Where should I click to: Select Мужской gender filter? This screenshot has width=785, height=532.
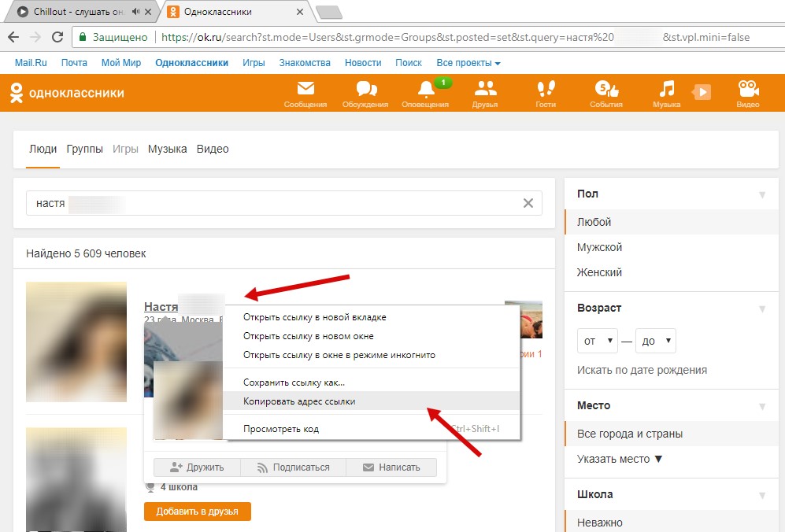click(x=600, y=247)
